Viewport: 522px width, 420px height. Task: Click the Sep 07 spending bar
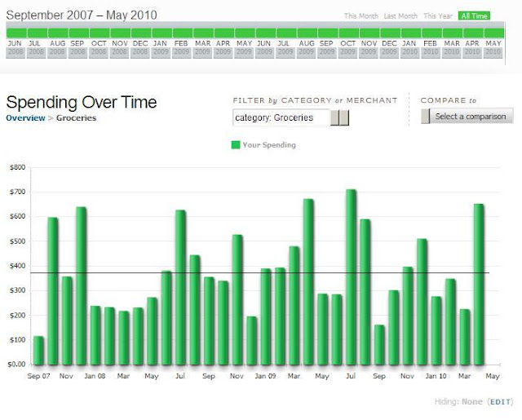click(38, 351)
